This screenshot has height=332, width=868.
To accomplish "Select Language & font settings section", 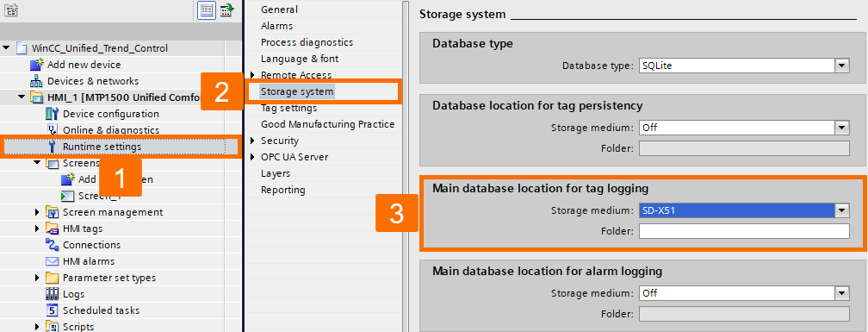I will (x=300, y=58).
